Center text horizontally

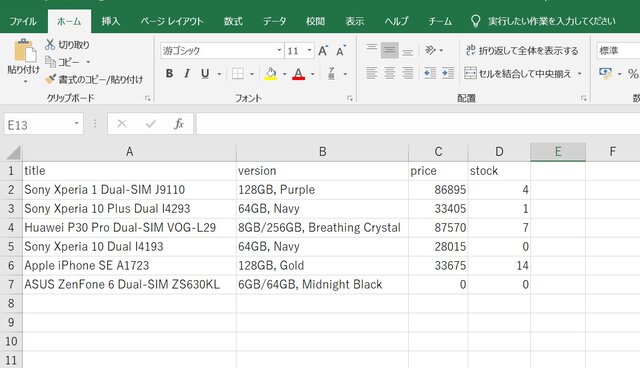pyautogui.click(x=389, y=73)
